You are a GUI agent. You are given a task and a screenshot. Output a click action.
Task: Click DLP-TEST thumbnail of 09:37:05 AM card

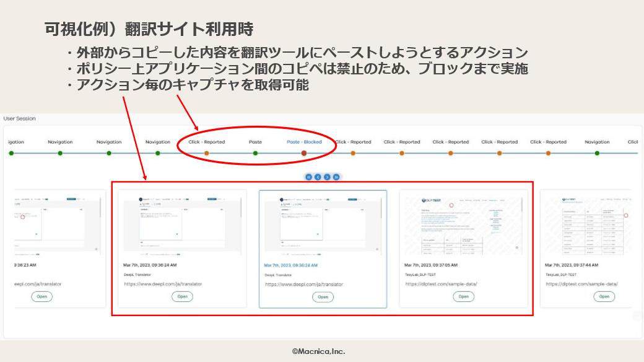tap(464, 226)
